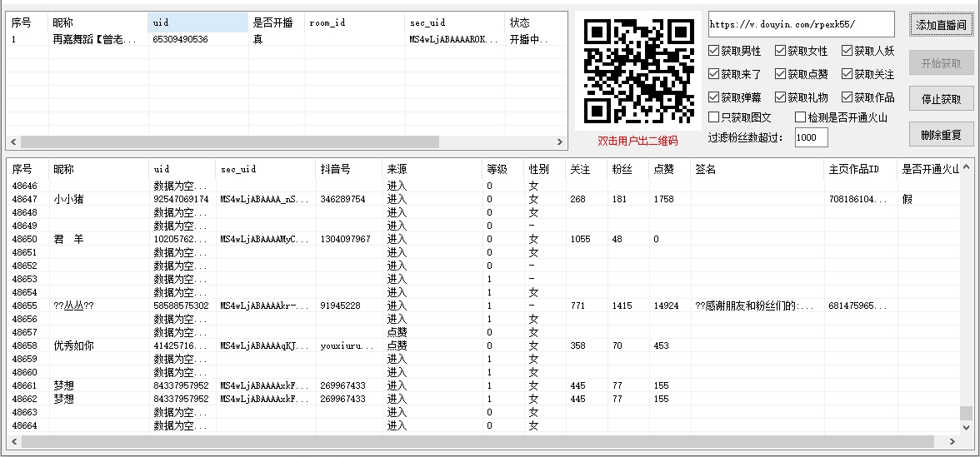Click the 是否开播 column header
Screen dimensions: 980x457
(275, 22)
